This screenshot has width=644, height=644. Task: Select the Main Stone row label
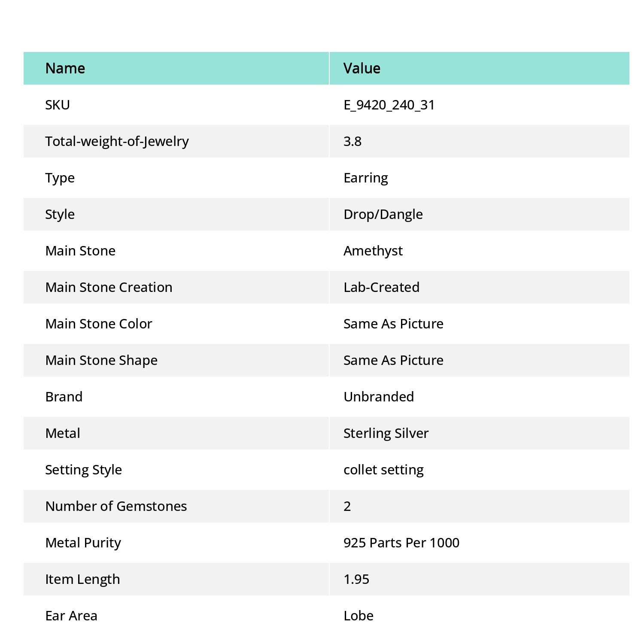(80, 251)
